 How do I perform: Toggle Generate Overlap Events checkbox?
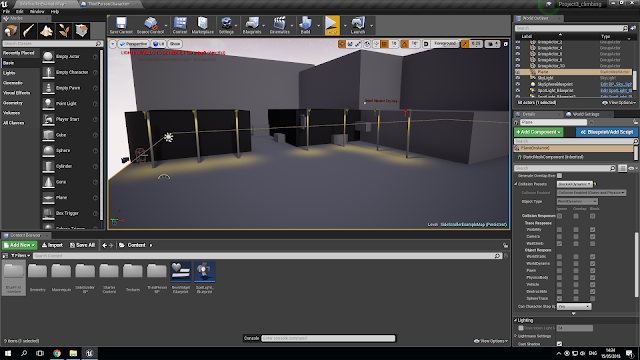pyautogui.click(x=560, y=176)
